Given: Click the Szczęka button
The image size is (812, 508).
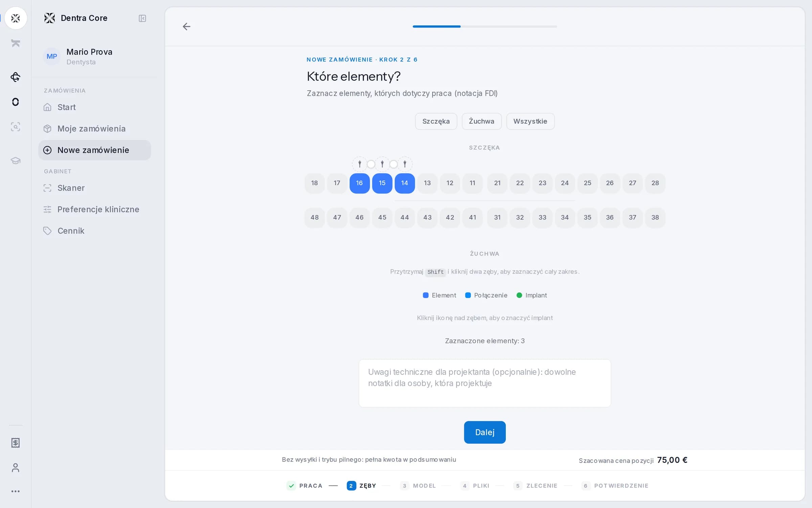Looking at the screenshot, I should [436, 121].
